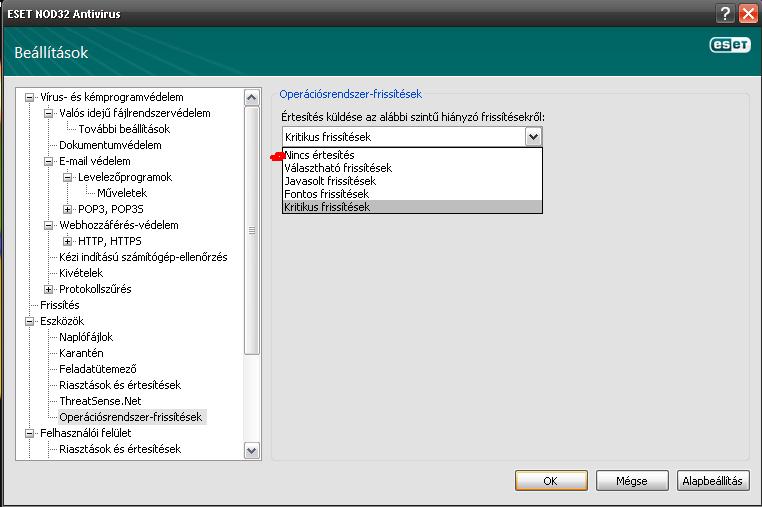Choose Javasolt frissítések option
The width and height of the screenshot is (762, 507).
point(412,181)
